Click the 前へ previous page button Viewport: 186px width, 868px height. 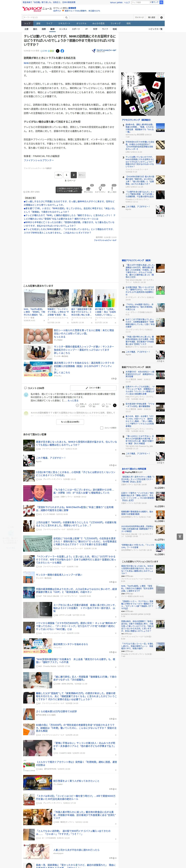[59, 175]
